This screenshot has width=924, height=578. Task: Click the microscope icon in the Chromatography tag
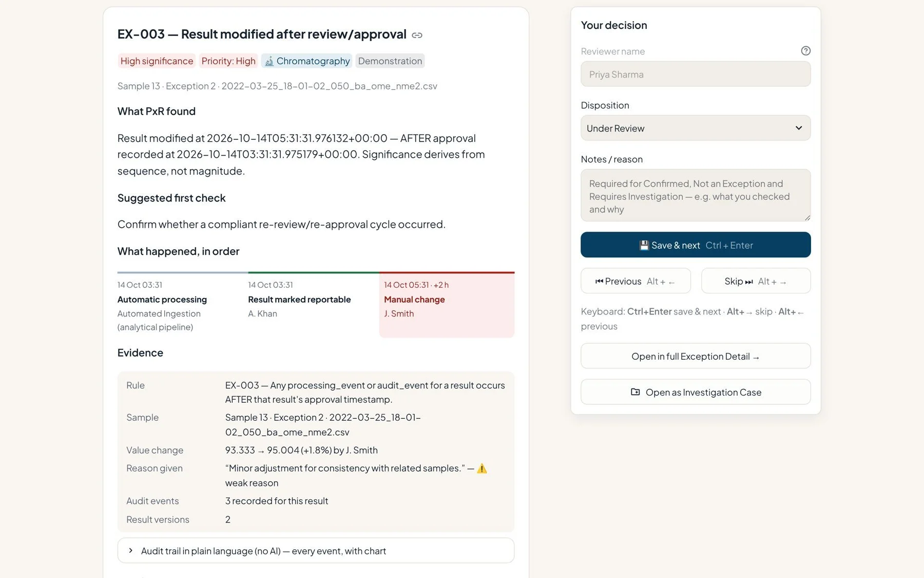pos(269,61)
